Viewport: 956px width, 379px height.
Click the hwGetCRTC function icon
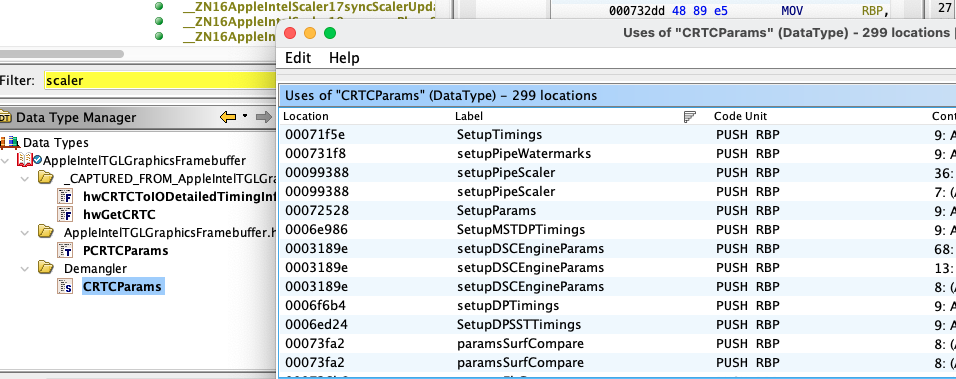(x=65, y=214)
